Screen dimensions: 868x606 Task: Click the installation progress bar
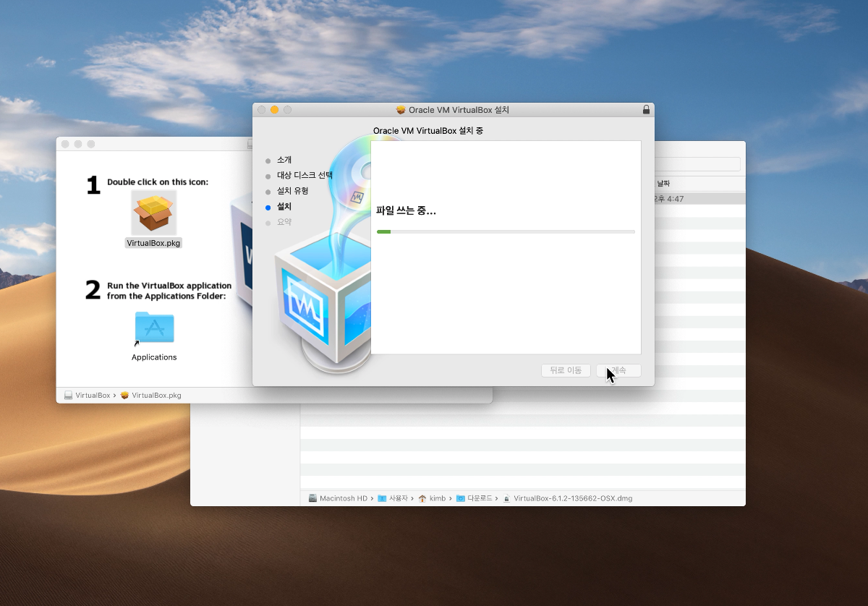pyautogui.click(x=506, y=231)
